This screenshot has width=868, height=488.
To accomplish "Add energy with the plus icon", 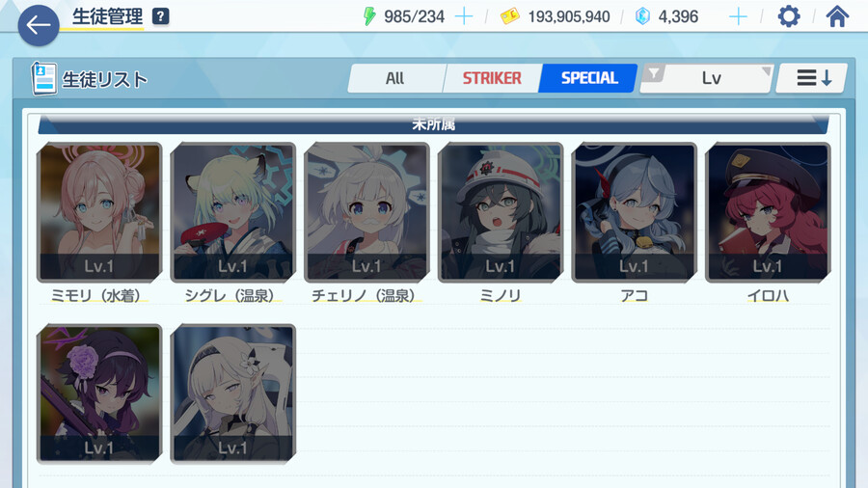I will click(x=463, y=16).
